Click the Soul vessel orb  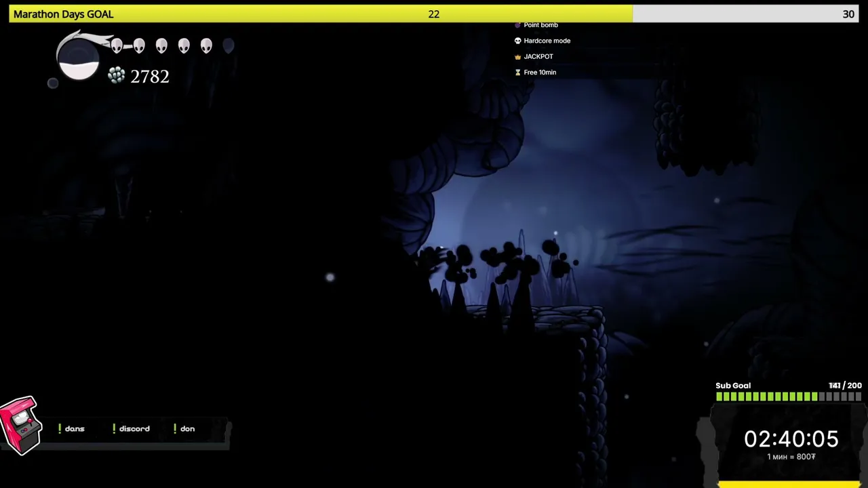(78, 58)
